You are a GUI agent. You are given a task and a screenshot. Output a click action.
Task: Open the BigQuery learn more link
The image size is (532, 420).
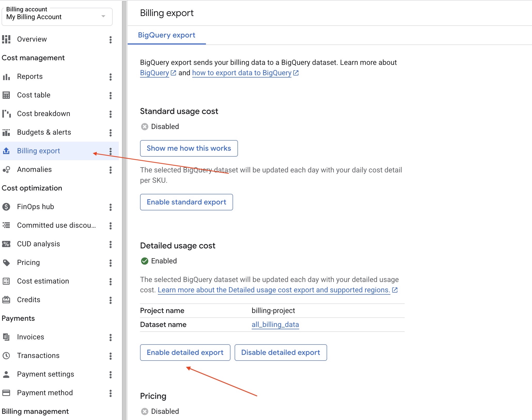point(158,73)
